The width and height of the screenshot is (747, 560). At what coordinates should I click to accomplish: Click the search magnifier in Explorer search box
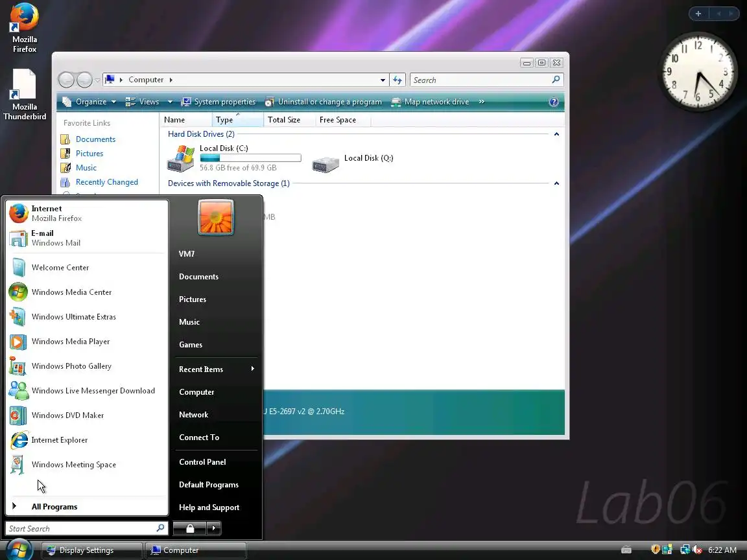(x=556, y=80)
